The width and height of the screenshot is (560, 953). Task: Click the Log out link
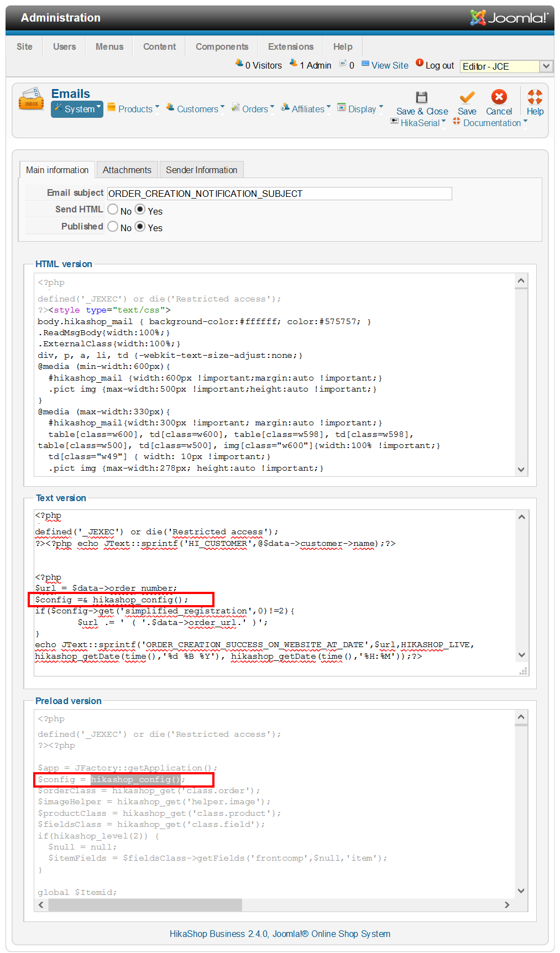[x=439, y=65]
